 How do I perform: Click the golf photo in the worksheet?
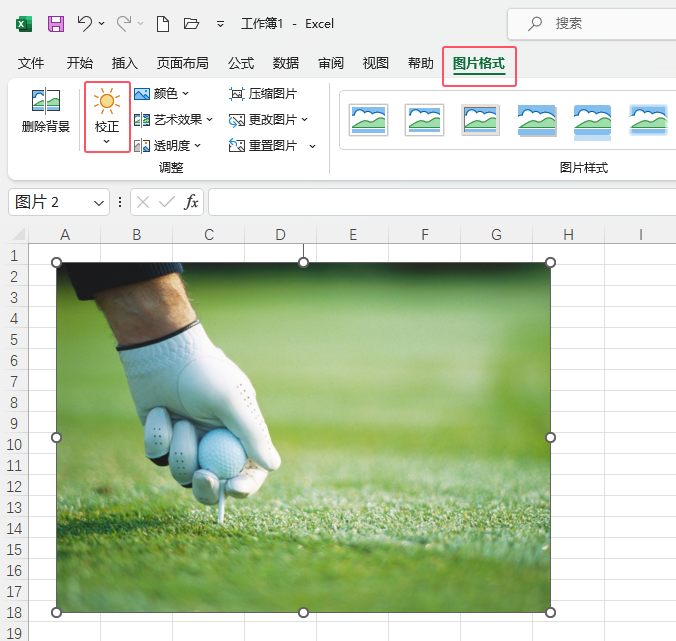tap(304, 438)
